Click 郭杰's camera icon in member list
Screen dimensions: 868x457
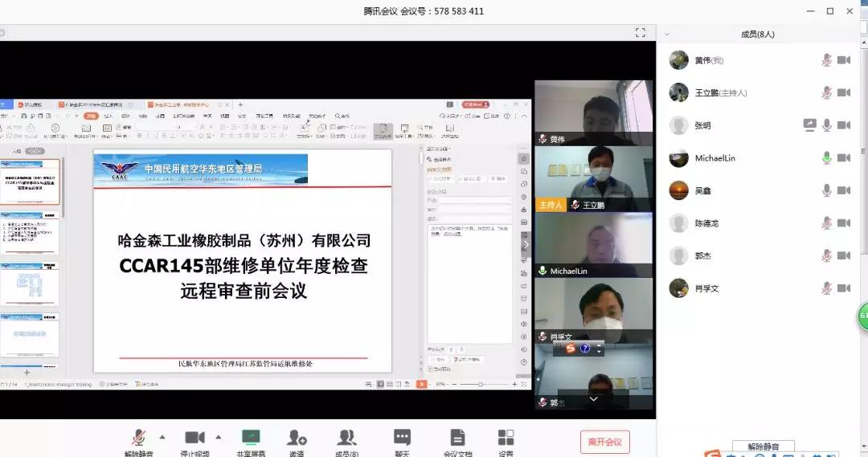click(x=844, y=255)
